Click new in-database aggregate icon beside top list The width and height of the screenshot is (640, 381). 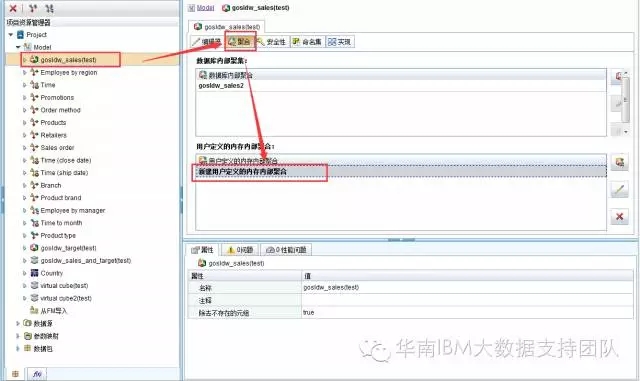619,76
